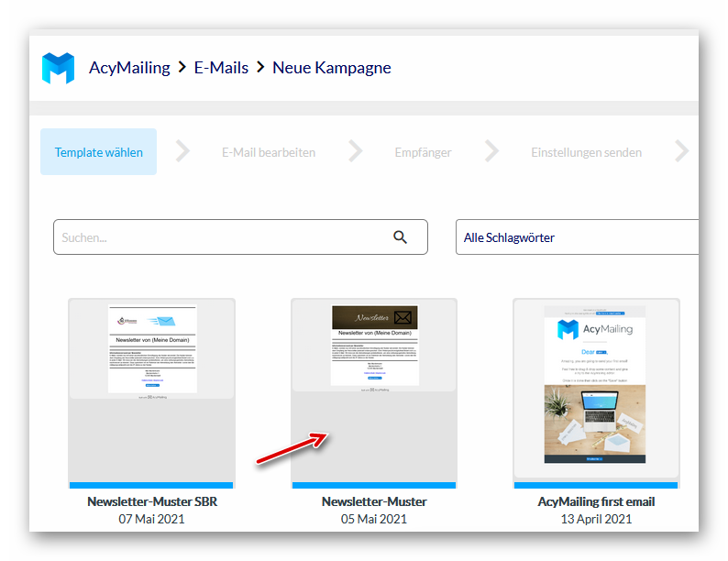The height and width of the screenshot is (561, 728).
Task: Click chevron between E-Mails and Neue Kampagne
Action: click(261, 68)
